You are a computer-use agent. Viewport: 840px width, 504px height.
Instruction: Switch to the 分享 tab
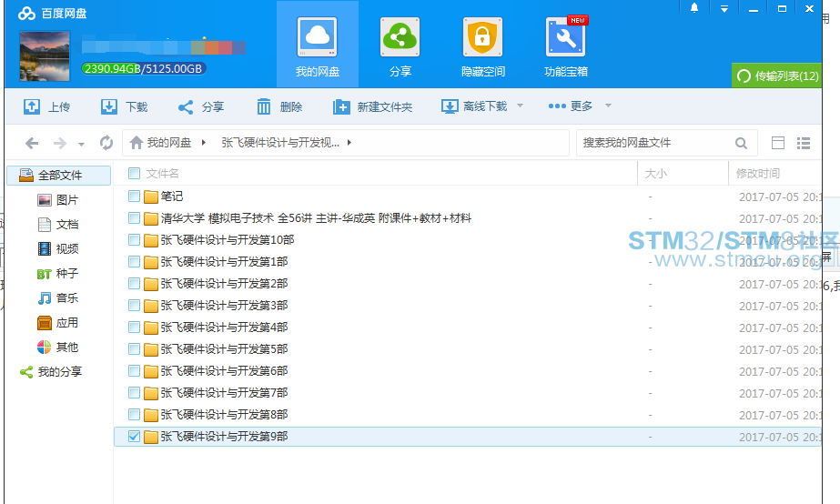point(400,45)
